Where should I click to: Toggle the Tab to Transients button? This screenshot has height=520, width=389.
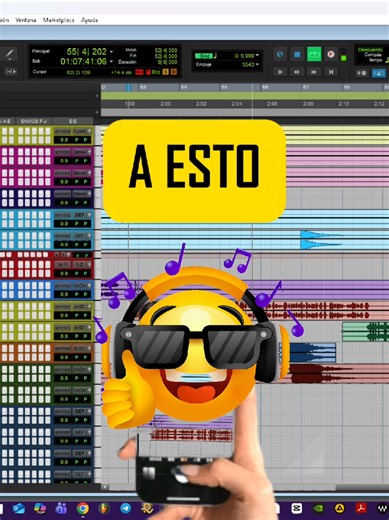[x=11, y=71]
